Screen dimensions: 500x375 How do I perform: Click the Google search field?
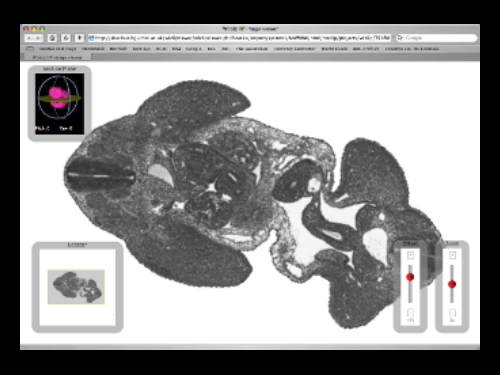click(x=437, y=38)
